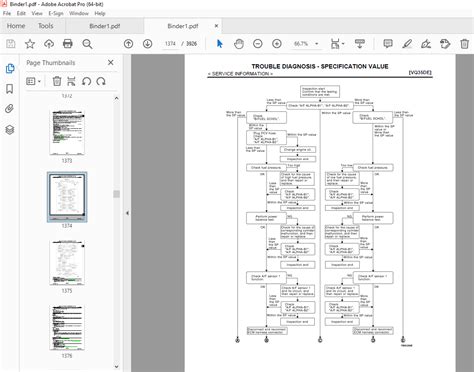Toggle scrolling mode toolbar icon
Image resolution: width=474 pixels, height=372 pixels.
(359, 44)
